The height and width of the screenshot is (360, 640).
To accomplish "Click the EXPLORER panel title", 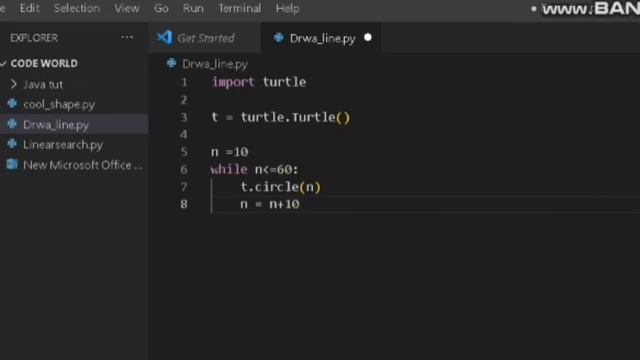I will coord(34,38).
